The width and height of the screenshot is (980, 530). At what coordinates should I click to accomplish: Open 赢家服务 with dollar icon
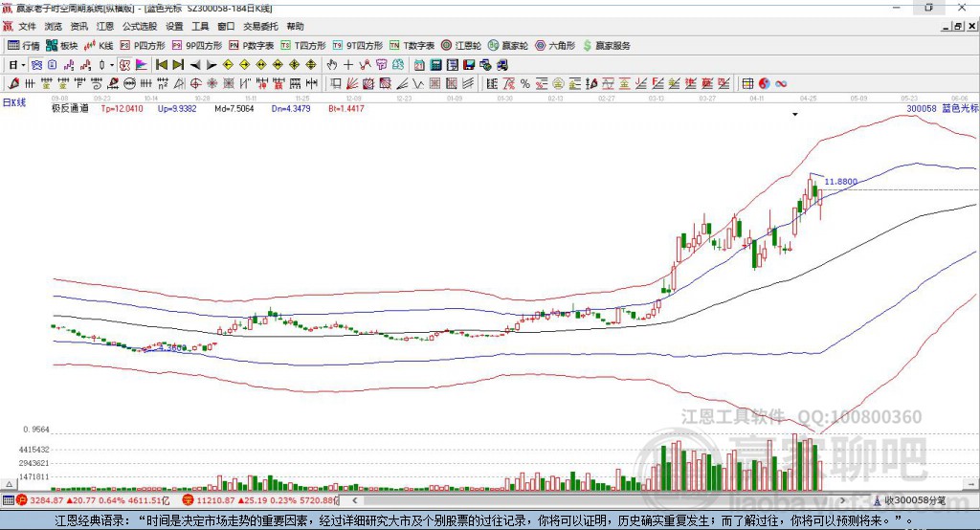coord(606,46)
